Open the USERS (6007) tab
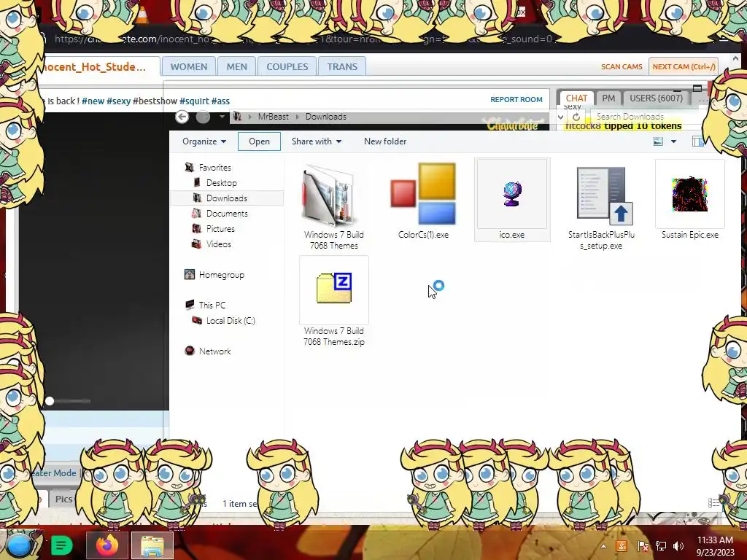 click(x=656, y=98)
